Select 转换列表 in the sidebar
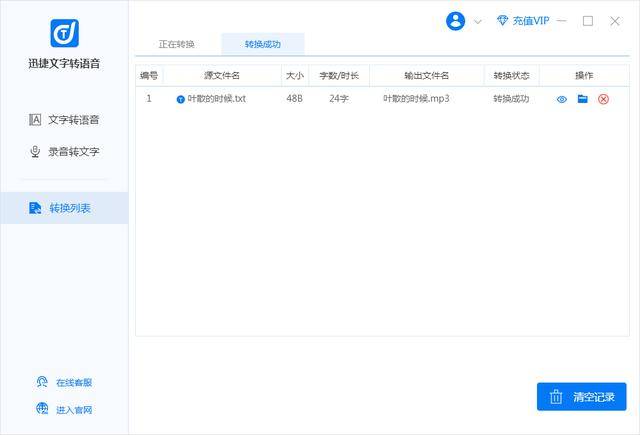Screen dimensions: 640x435 [64, 208]
